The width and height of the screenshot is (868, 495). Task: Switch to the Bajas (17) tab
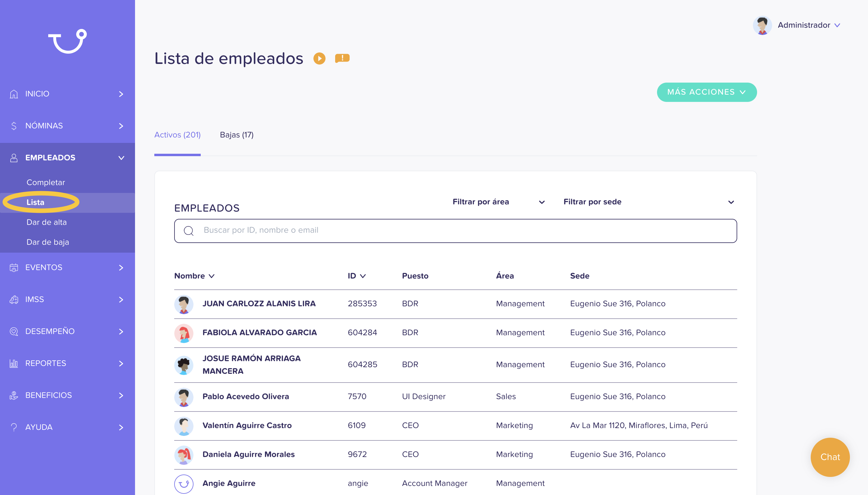[x=237, y=135]
